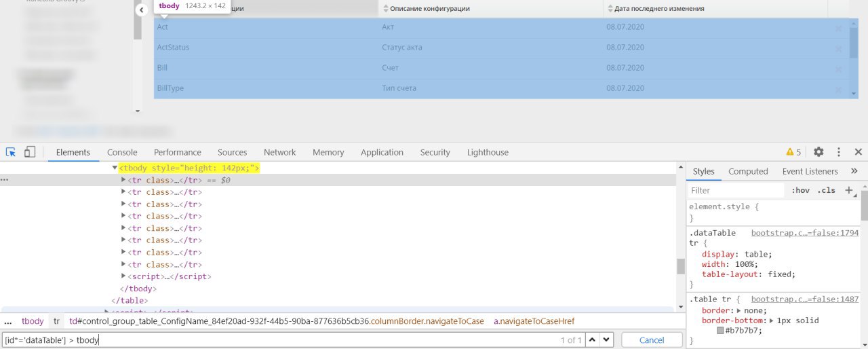
Task: Toggle the .cls class editor
Action: (826, 191)
